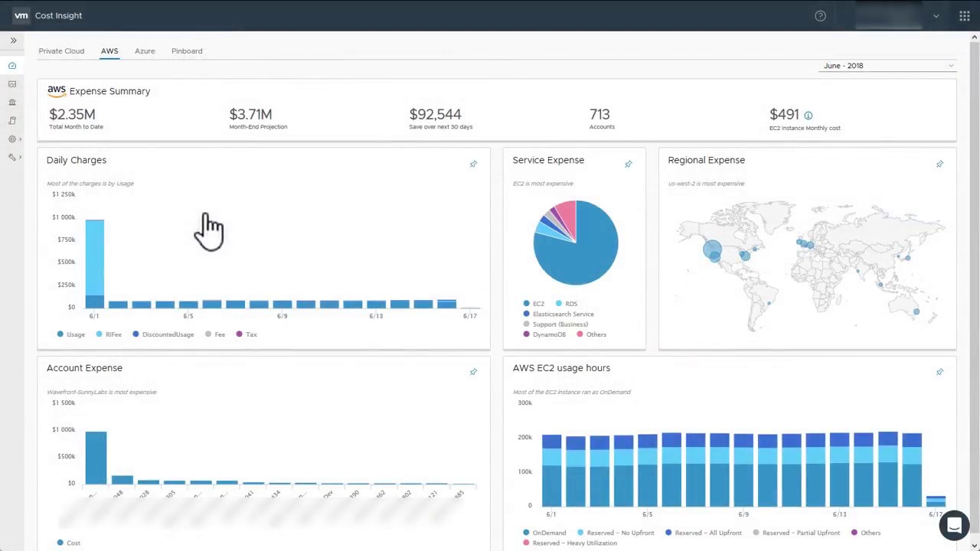Click the EC2 instance cost info icon
This screenshot has width=980, height=551.
[x=808, y=116]
